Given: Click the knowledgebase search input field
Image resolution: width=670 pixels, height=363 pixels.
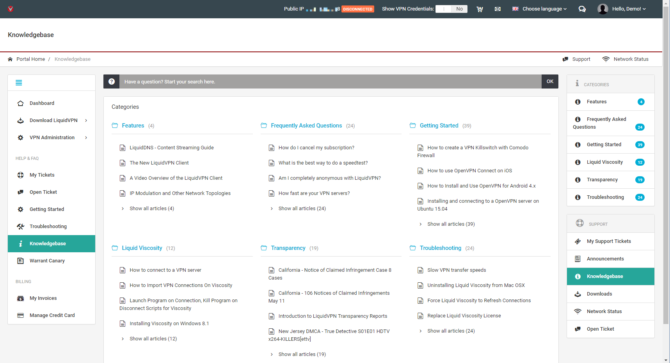Looking at the screenshot, I should click(330, 82).
